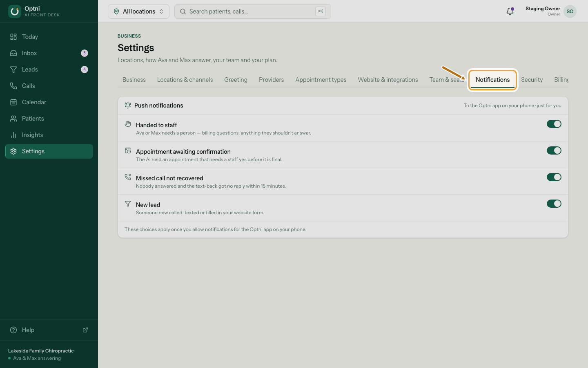Open the Inbox sidebar item
588x368 pixels.
coord(49,53)
